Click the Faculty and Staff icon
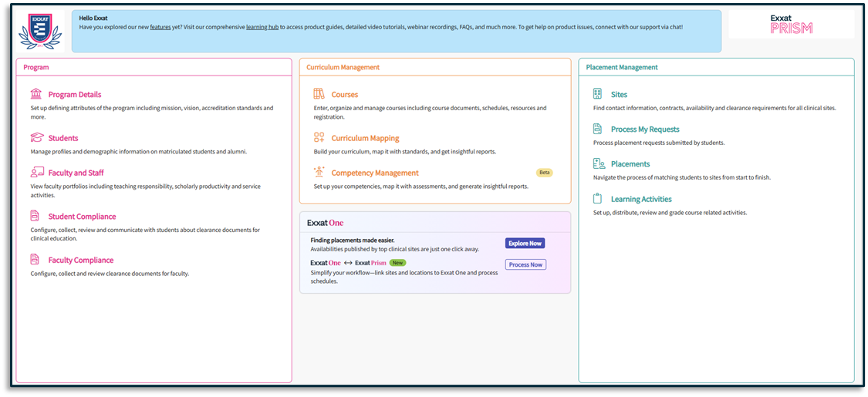 (36, 173)
